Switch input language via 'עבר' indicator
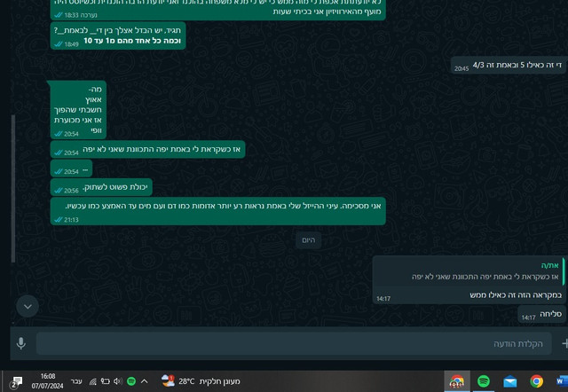Image resolution: width=568 pixels, height=392 pixels. (x=76, y=381)
